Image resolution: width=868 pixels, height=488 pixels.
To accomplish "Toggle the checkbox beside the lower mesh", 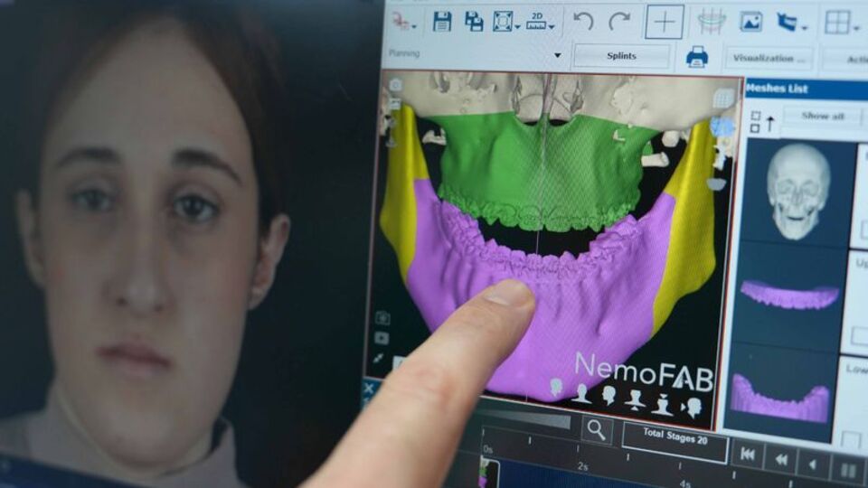I will point(851,440).
